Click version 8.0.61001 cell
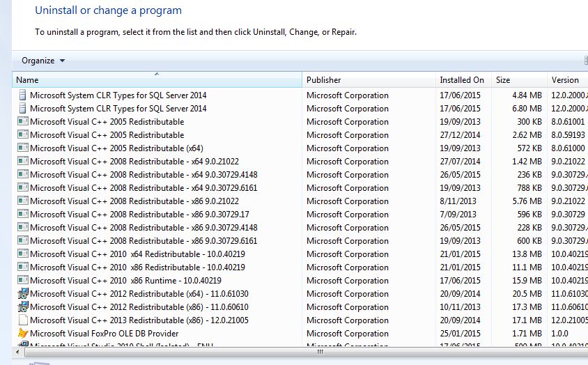588x365 pixels. [x=568, y=121]
